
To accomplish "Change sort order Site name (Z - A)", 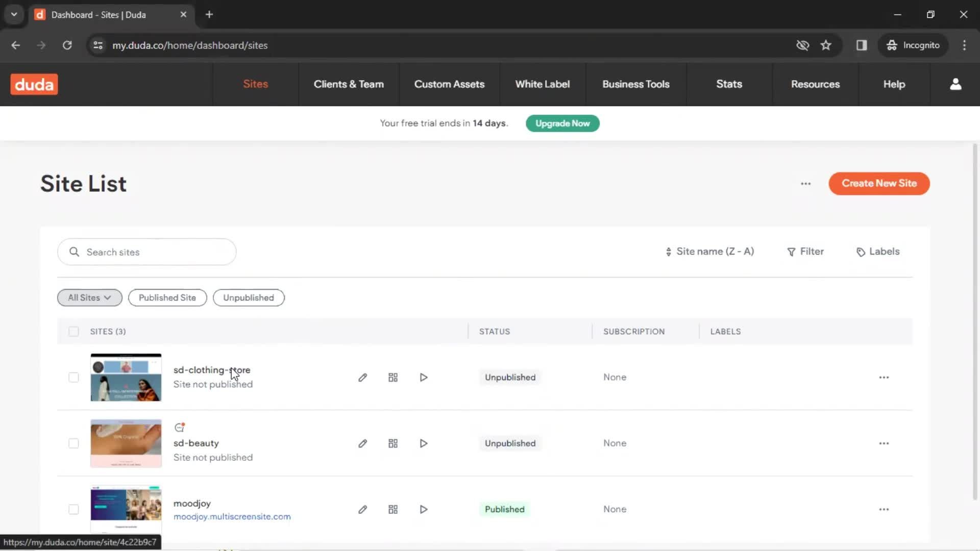I will click(709, 252).
